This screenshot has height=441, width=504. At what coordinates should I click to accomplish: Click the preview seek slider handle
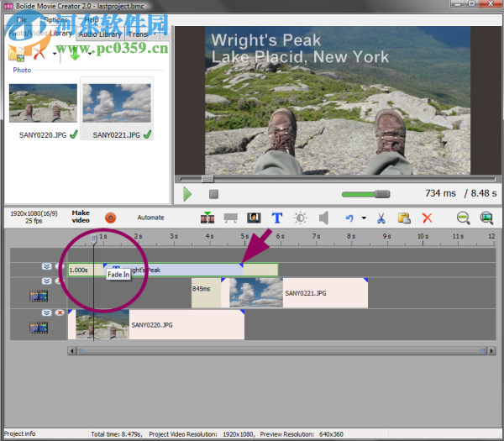(207, 179)
